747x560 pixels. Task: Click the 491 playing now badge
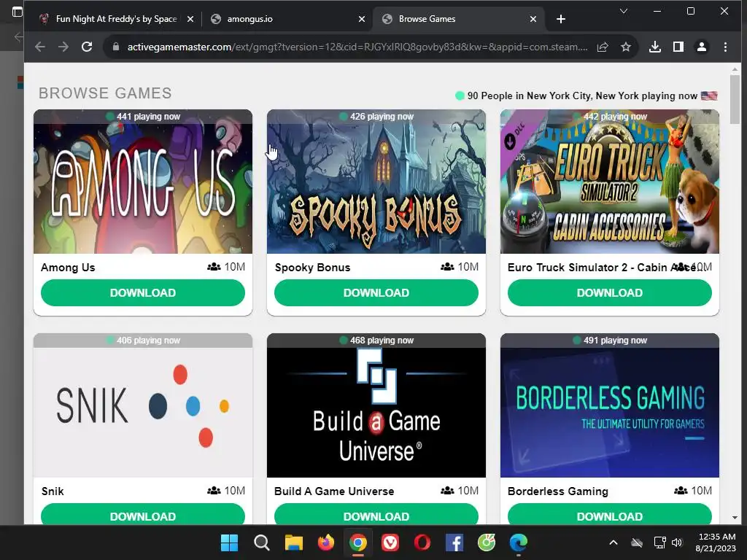[x=610, y=340]
